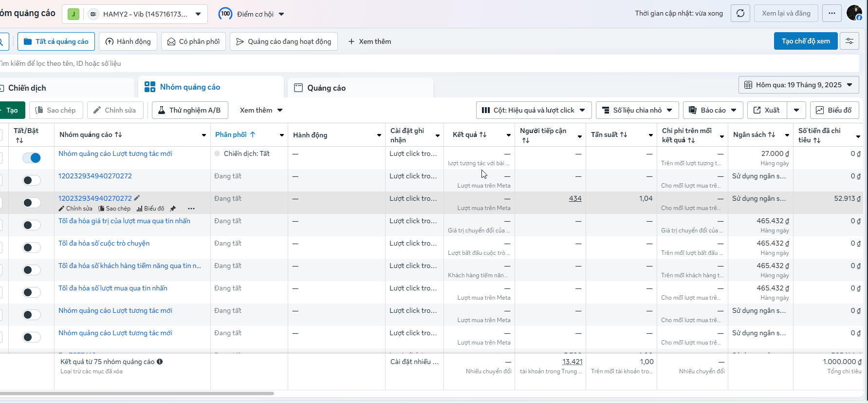
Task: Click total reach value 13.421
Action: point(572,362)
